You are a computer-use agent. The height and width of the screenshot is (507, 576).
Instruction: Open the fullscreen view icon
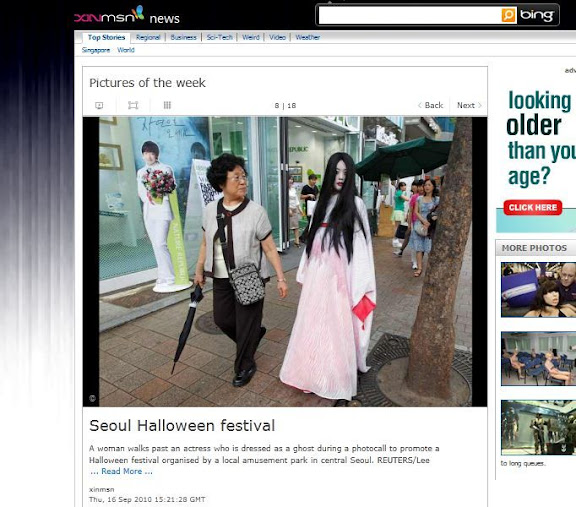(133, 105)
